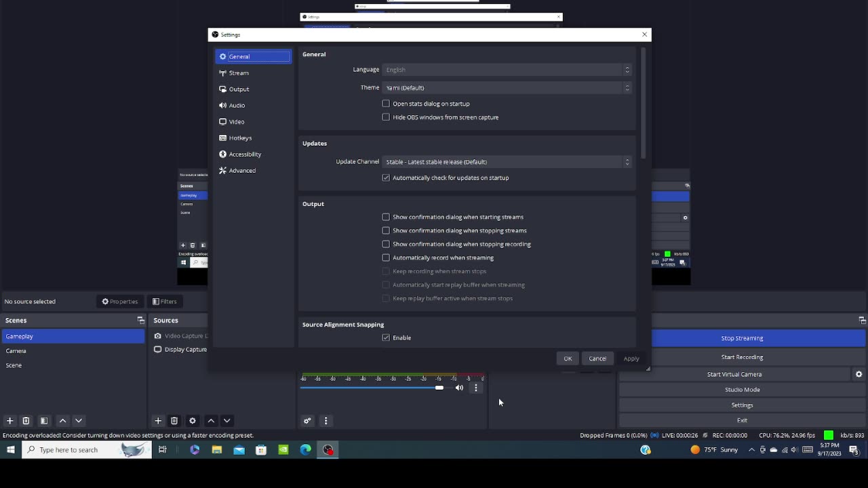The height and width of the screenshot is (488, 868).
Task: Open scene filters icon in Scenes toolbar
Action: click(x=44, y=421)
